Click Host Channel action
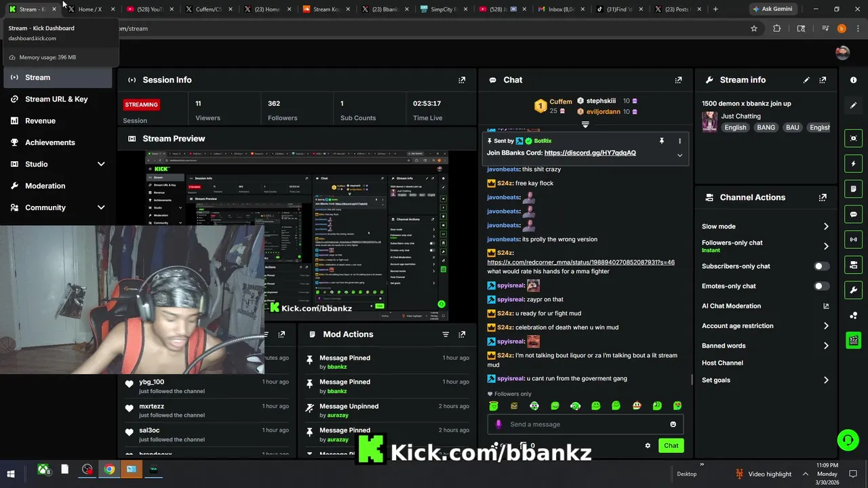868x488 pixels. (x=722, y=363)
